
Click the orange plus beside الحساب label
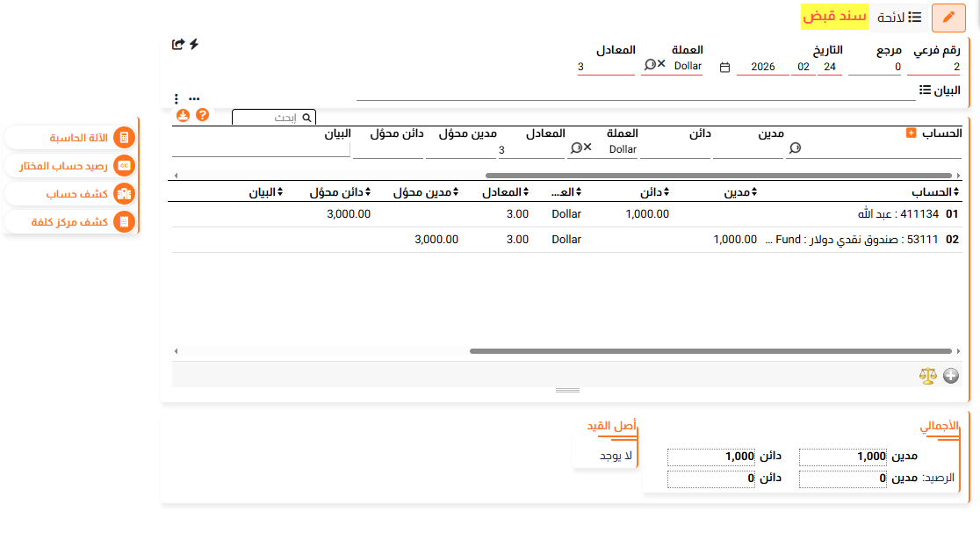[x=911, y=133]
